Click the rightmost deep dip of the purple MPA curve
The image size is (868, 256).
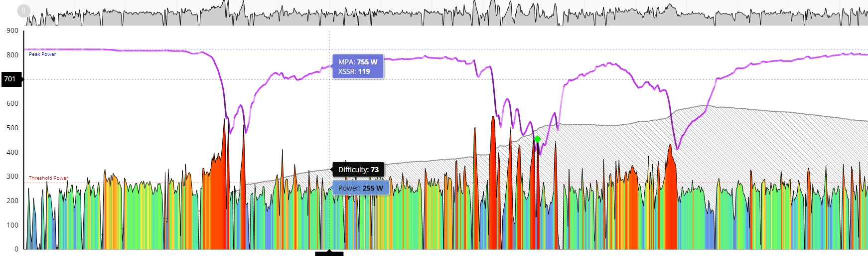click(x=677, y=148)
